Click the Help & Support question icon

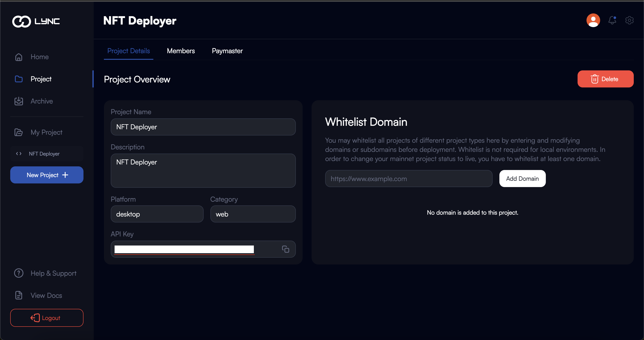click(x=19, y=273)
